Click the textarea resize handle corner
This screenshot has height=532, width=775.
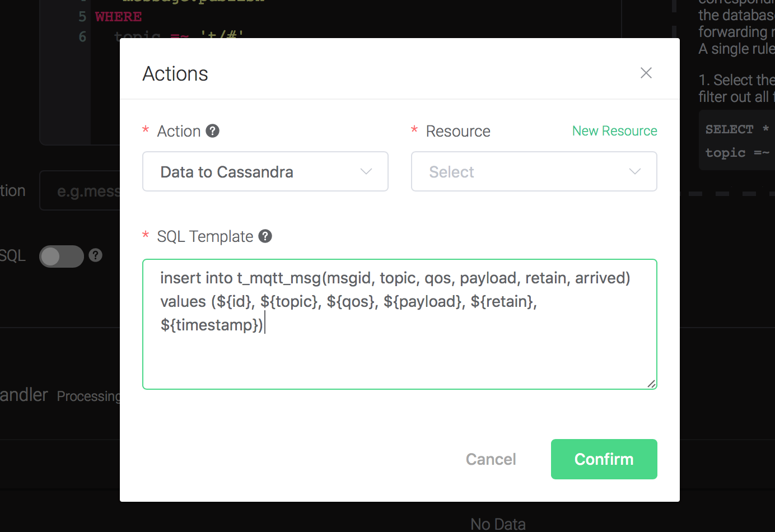(x=651, y=384)
